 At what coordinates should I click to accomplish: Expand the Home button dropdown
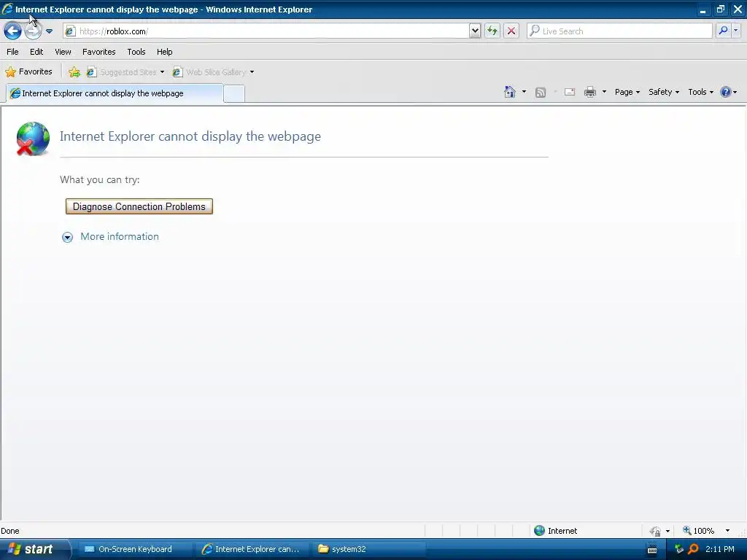coord(524,91)
